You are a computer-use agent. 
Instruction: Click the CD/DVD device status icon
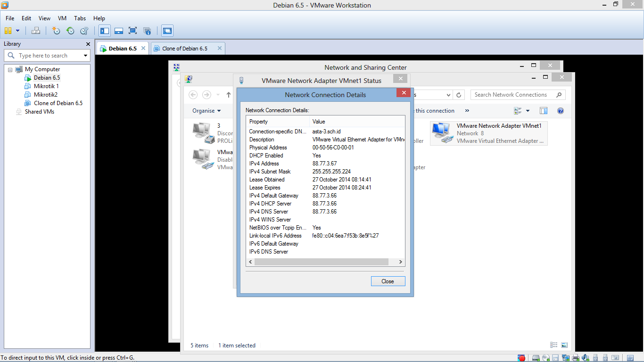tap(545, 358)
